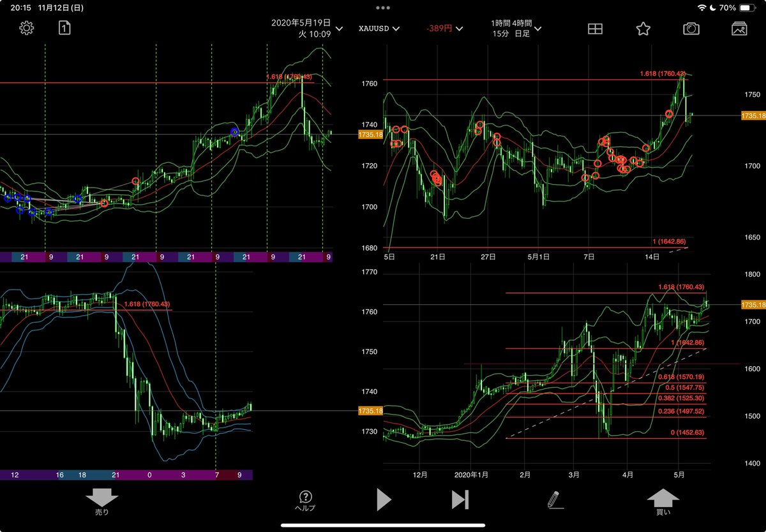Tap the 1.618 (1760.43) label on daily chart
This screenshot has width=766, height=532.
(x=681, y=287)
